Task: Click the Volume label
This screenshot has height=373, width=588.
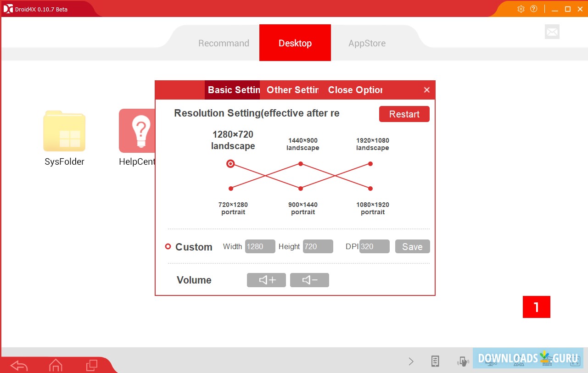Action: [x=194, y=280]
